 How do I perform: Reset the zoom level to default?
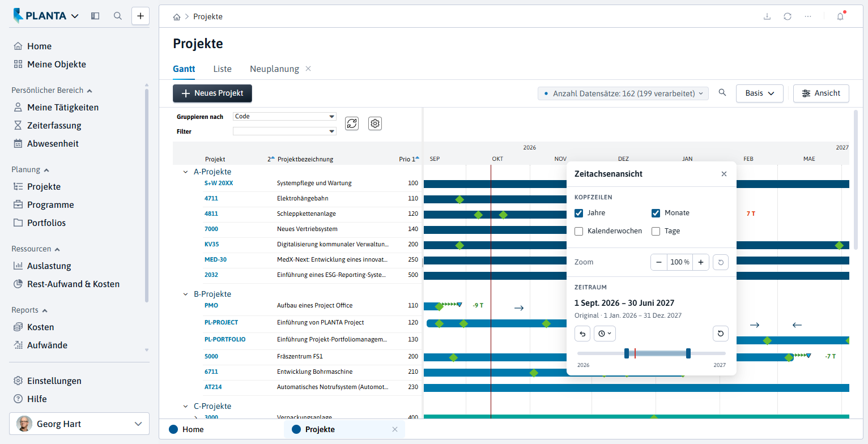(720, 262)
